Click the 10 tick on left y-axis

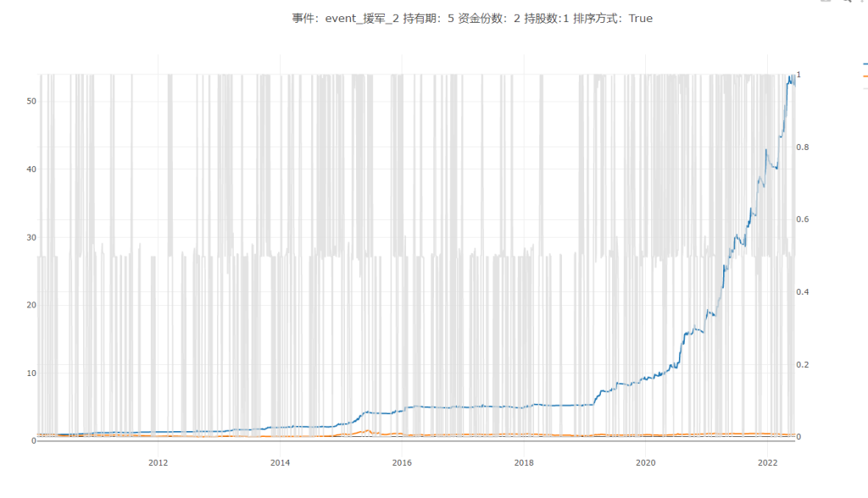[x=31, y=373]
